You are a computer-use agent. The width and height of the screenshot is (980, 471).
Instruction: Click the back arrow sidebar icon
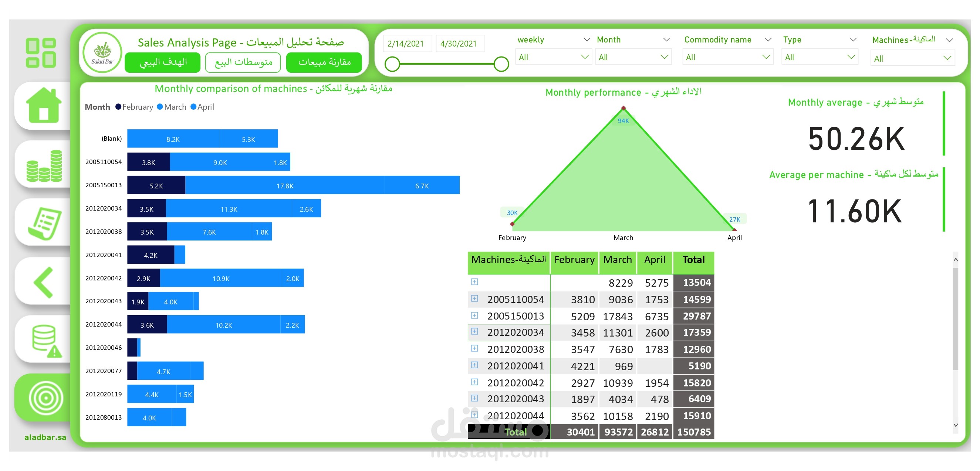[x=44, y=282]
